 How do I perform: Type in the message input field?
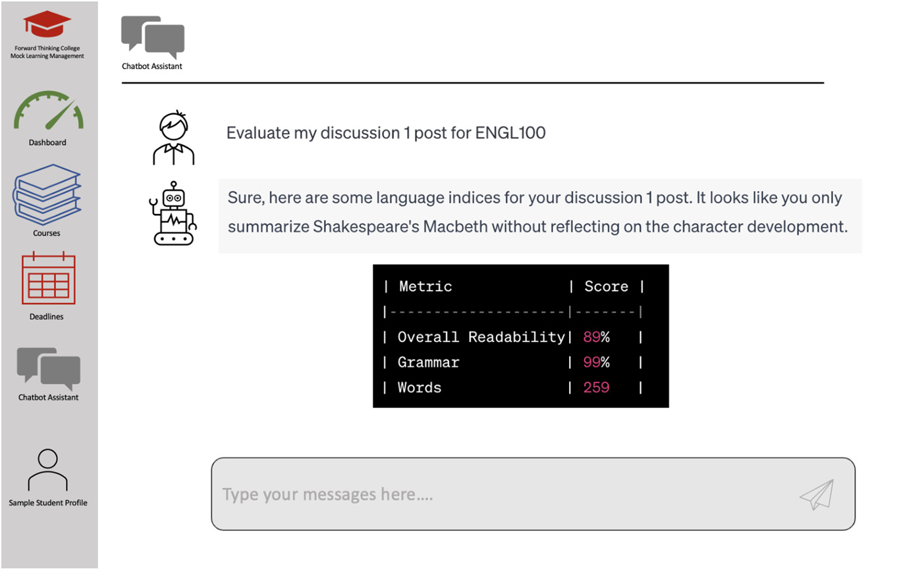point(501,494)
